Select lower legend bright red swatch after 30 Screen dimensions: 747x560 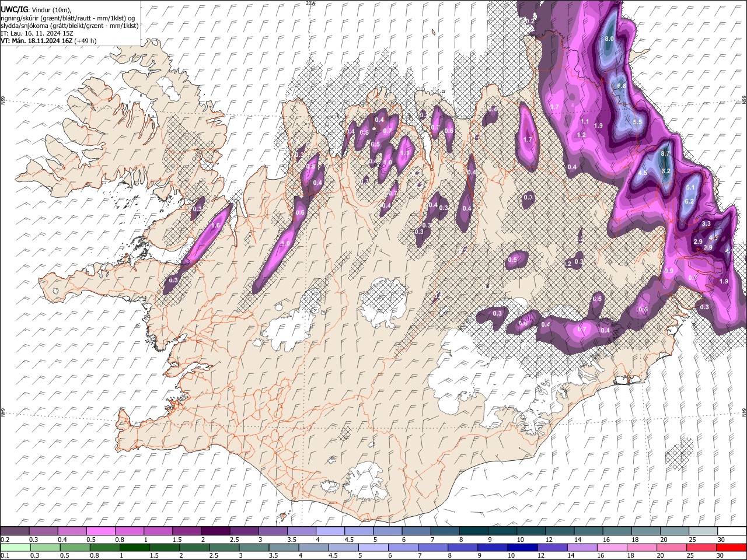coord(731,547)
